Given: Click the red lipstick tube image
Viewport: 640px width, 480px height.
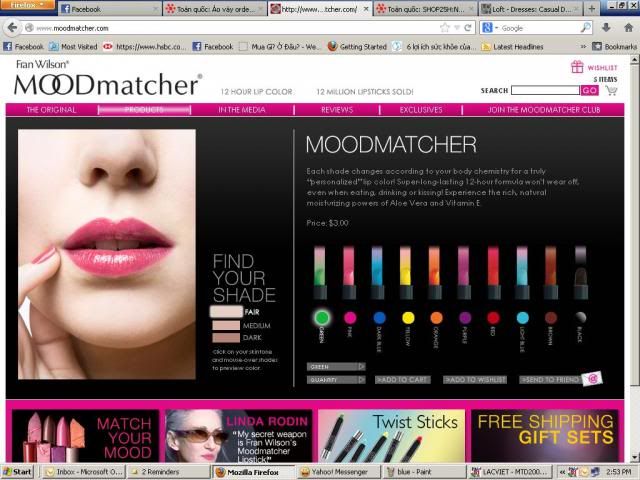Looking at the screenshot, I should tap(493, 272).
